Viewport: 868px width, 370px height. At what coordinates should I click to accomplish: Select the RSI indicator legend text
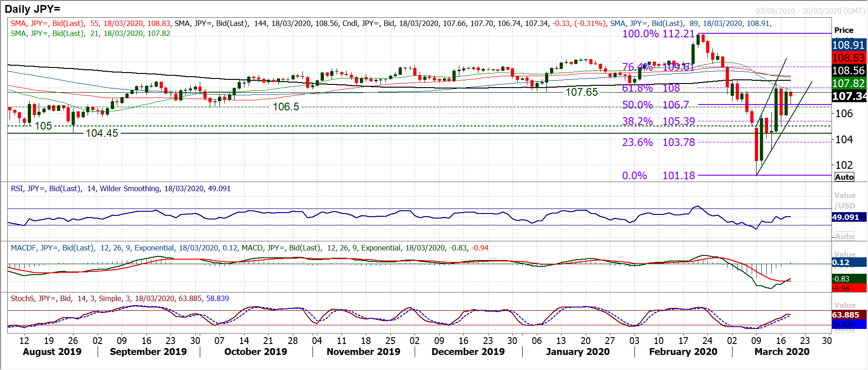pos(121,188)
